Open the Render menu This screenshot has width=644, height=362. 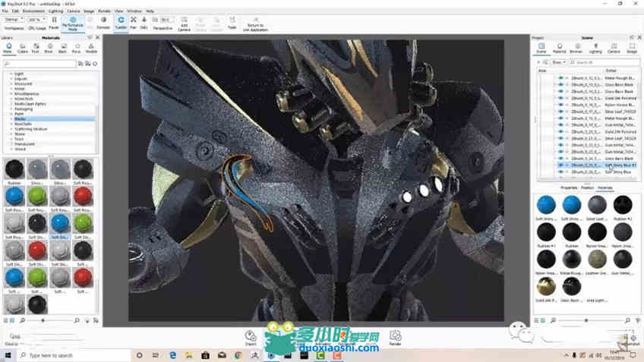coord(104,11)
